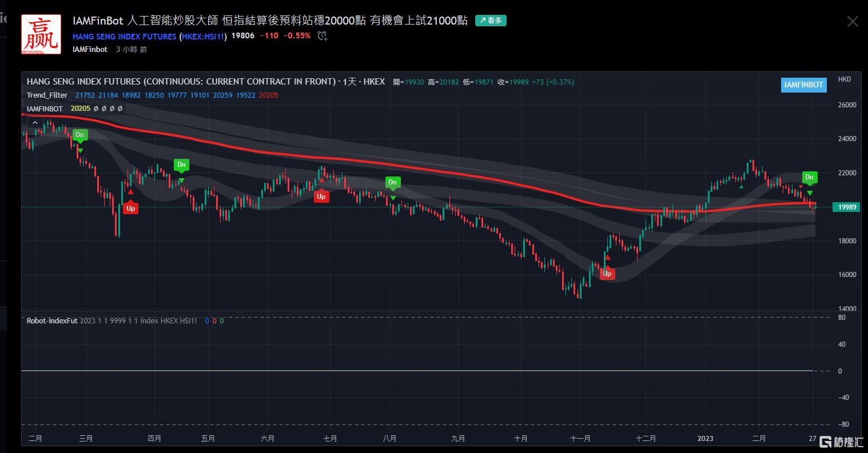
Task: Click the green 看多 long badge
Action: [491, 21]
